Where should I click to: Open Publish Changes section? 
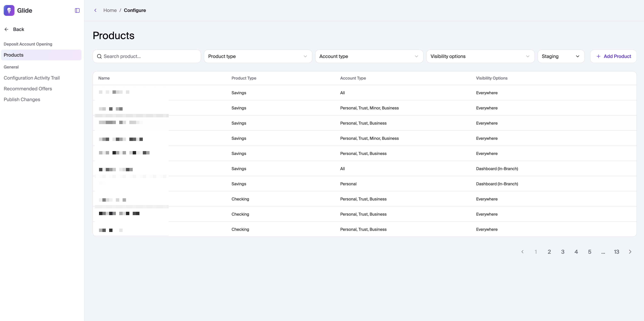(x=22, y=99)
